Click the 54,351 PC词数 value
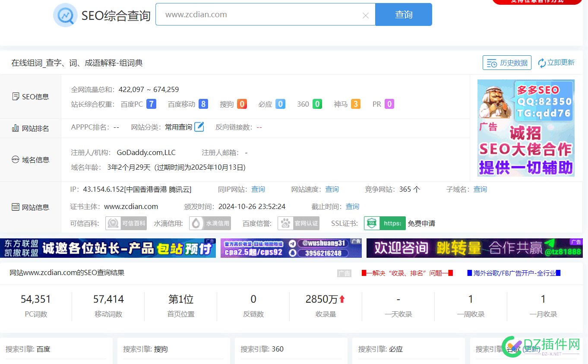Viewport: 588px width, 364px height. [36, 299]
